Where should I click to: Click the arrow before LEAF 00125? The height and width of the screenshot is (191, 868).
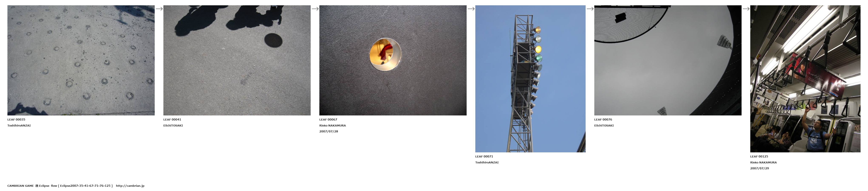click(x=746, y=9)
